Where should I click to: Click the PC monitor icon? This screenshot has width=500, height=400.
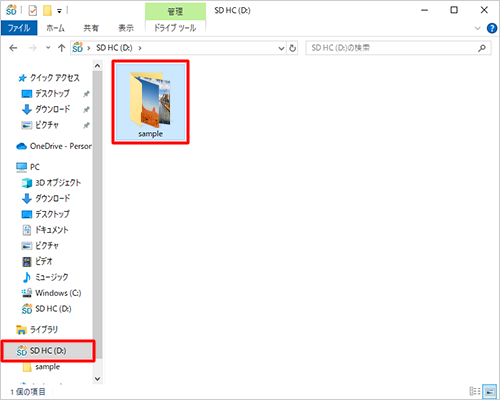pyautogui.click(x=21, y=167)
